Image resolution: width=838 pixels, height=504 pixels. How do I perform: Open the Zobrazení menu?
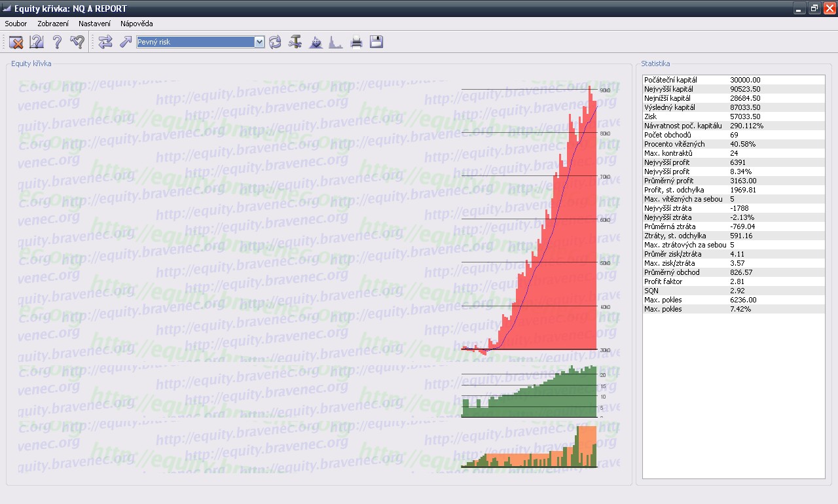click(x=53, y=24)
